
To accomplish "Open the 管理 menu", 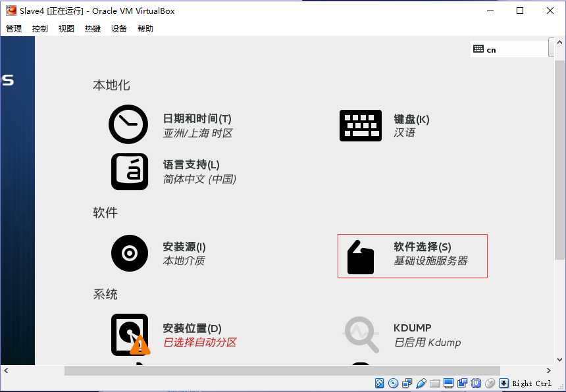I will pos(14,28).
